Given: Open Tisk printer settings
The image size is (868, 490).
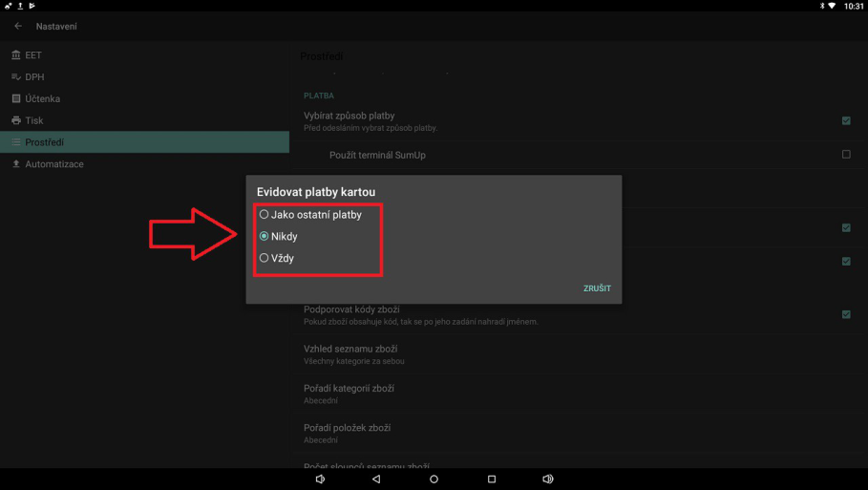Looking at the screenshot, I should click(33, 120).
